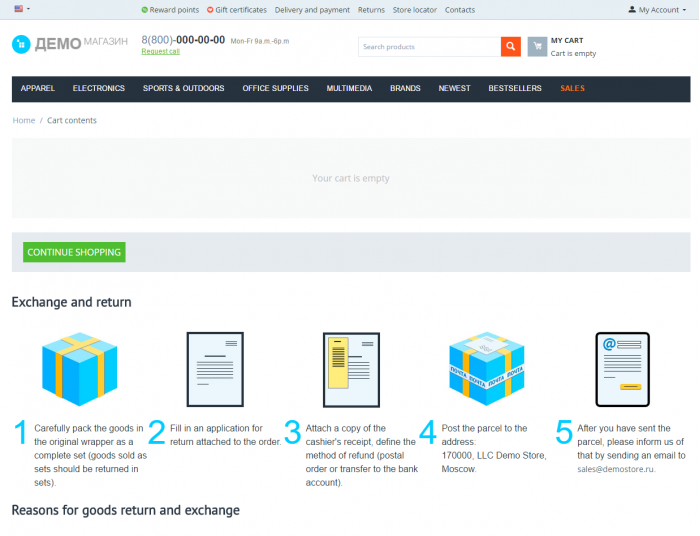The height and width of the screenshot is (536, 700).
Task: Open the Electronics category
Action: (99, 88)
